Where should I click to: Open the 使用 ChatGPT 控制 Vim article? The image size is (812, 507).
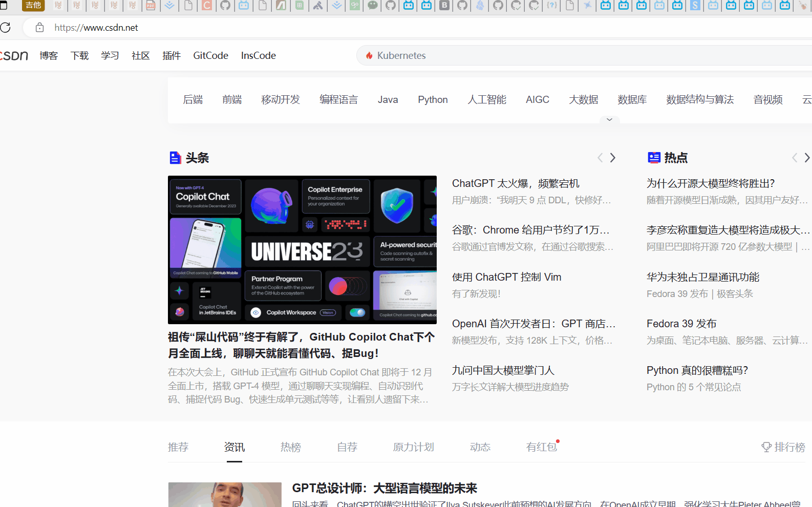pos(506,277)
